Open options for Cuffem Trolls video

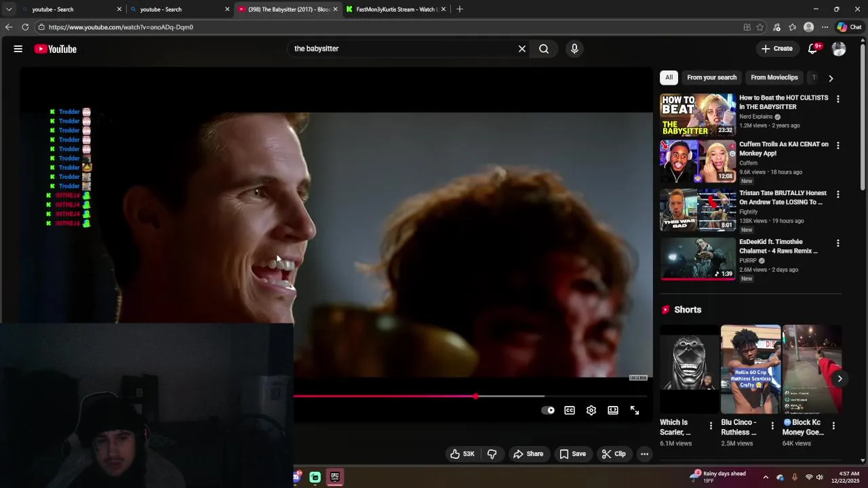click(837, 146)
